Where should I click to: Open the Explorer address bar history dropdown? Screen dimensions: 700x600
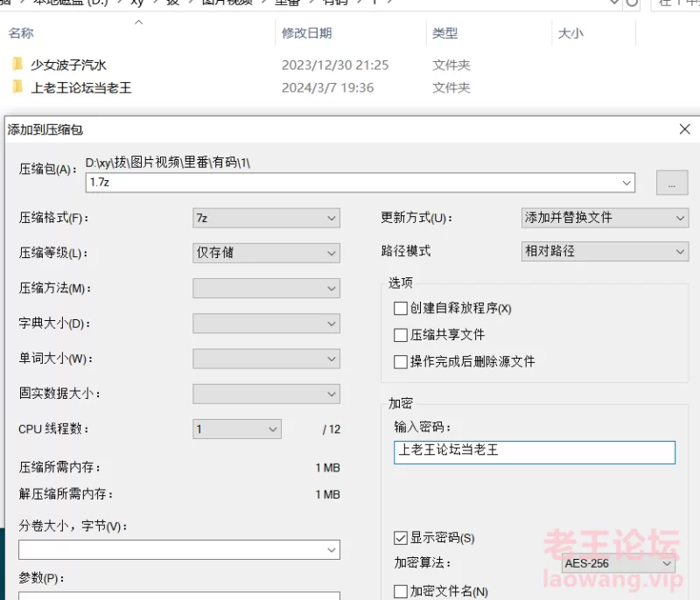pyautogui.click(x=614, y=3)
